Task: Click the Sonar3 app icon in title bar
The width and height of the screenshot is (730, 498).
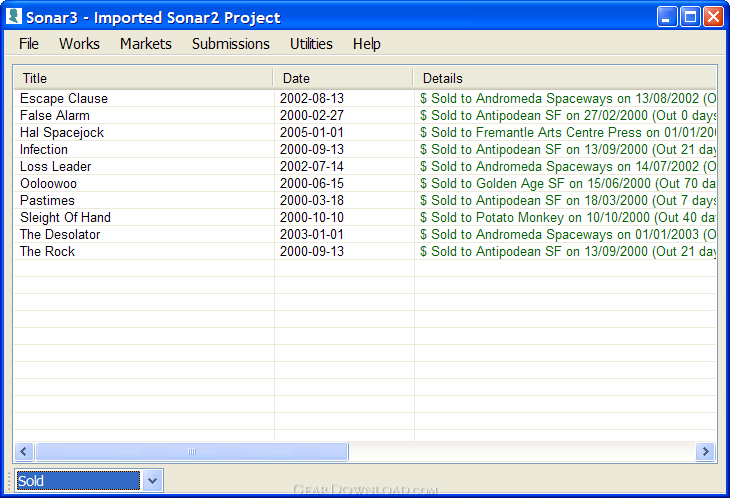Action: 14,17
